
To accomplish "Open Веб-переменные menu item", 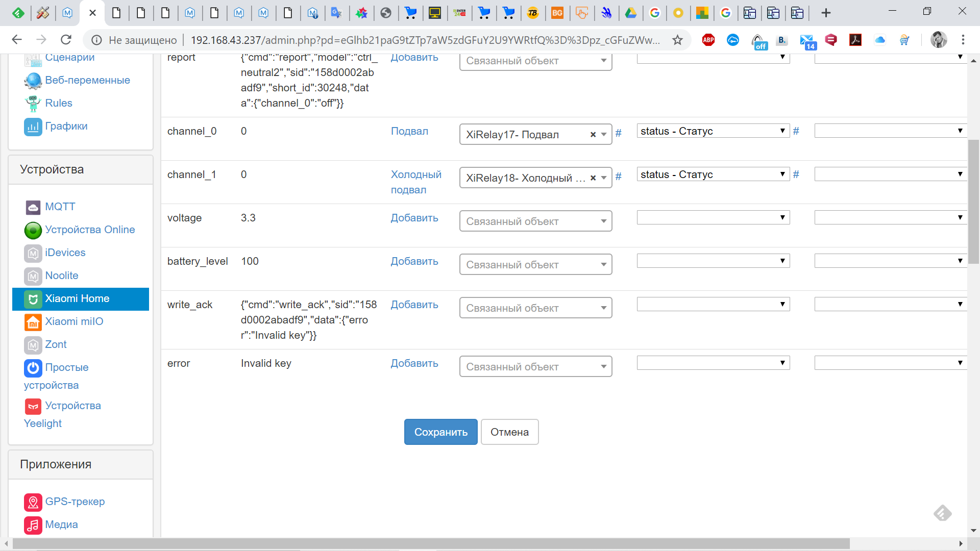I will (87, 81).
